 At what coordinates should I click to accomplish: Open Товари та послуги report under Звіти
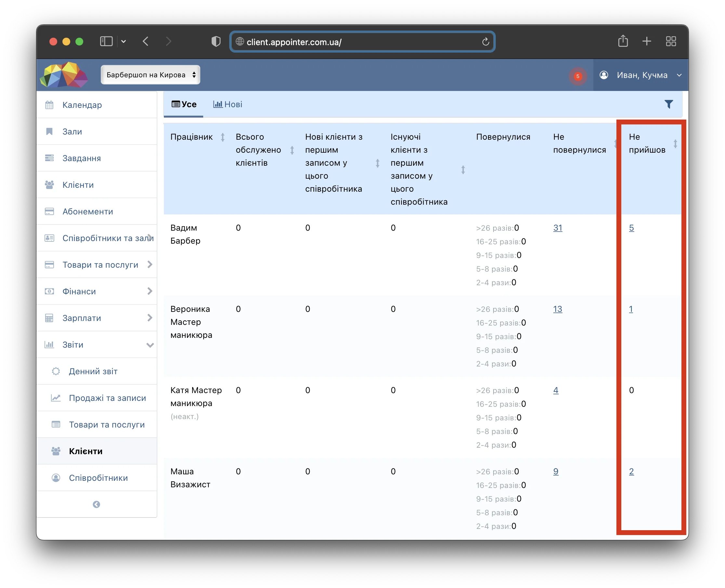(107, 425)
